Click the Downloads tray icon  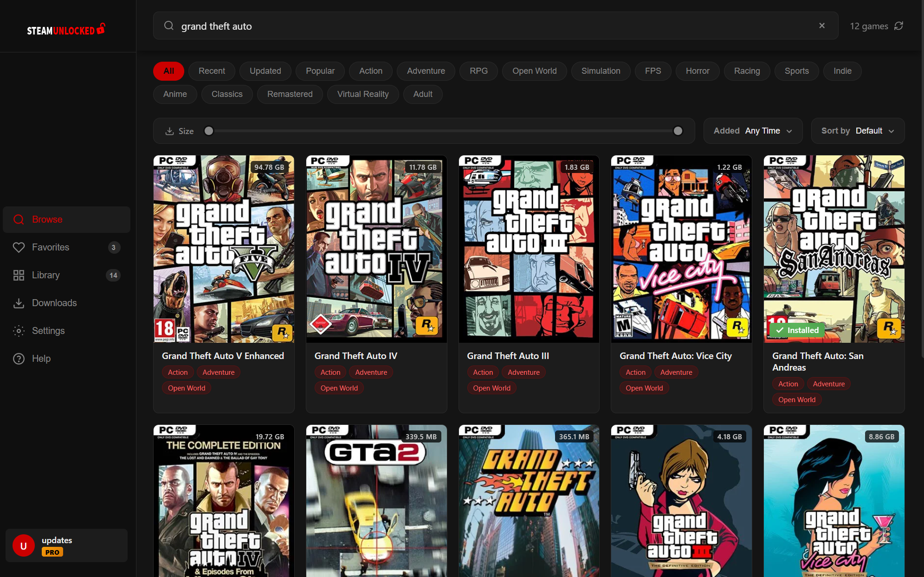coord(19,303)
